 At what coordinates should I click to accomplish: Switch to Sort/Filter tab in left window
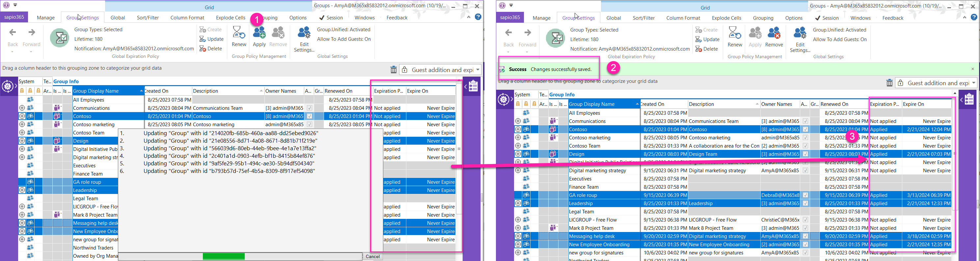click(x=148, y=18)
